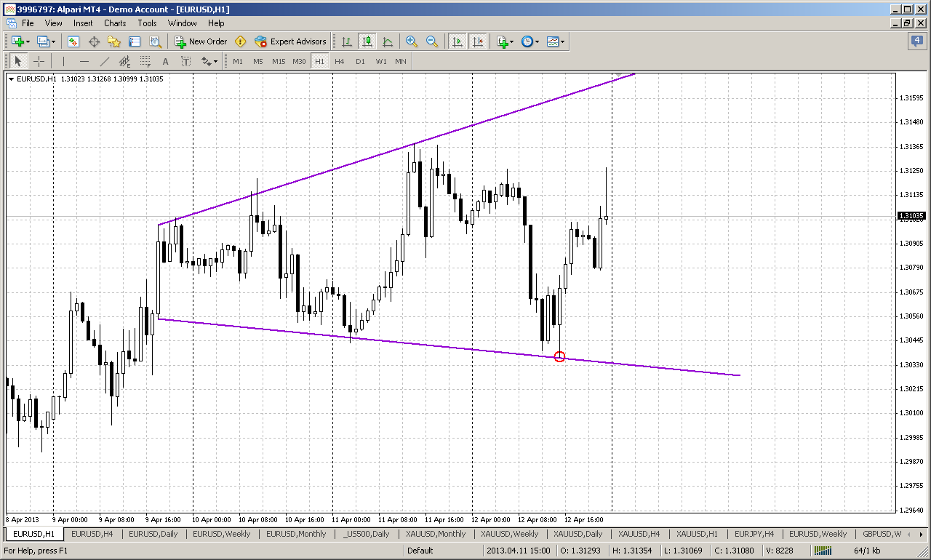Draw a vertical line on chart
931x560 pixels.
coord(63,62)
